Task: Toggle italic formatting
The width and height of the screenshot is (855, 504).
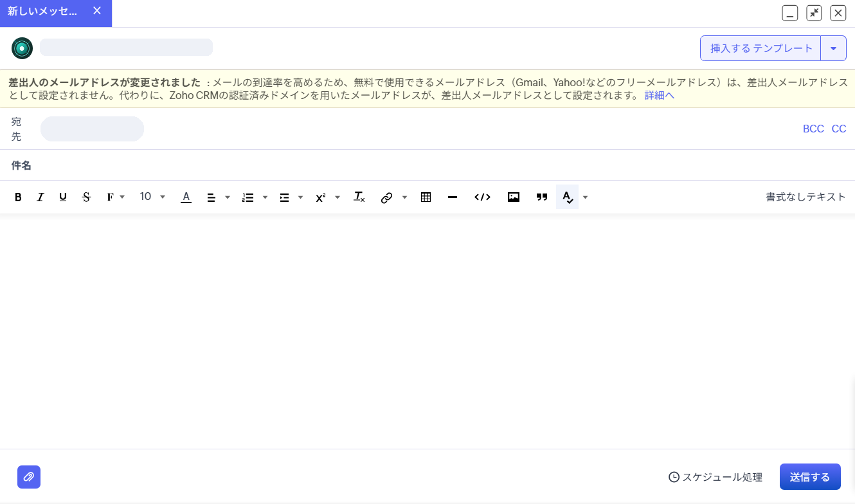Action: (x=40, y=197)
